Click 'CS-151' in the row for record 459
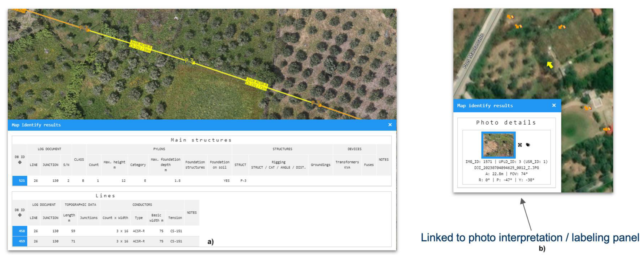The height and width of the screenshot is (260, 644). (x=176, y=241)
